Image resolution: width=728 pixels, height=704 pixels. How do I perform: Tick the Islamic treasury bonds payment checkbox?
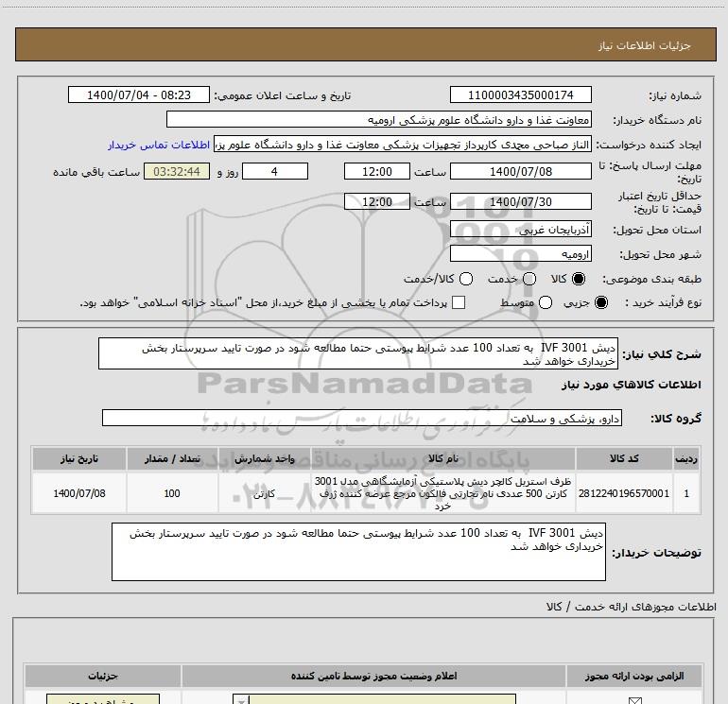pos(459,302)
